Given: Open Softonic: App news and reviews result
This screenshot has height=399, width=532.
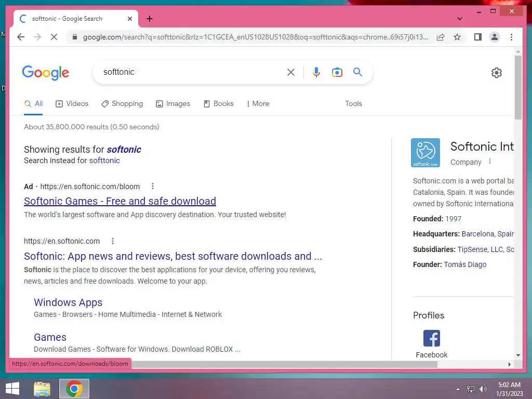Looking at the screenshot, I should pyautogui.click(x=172, y=256).
